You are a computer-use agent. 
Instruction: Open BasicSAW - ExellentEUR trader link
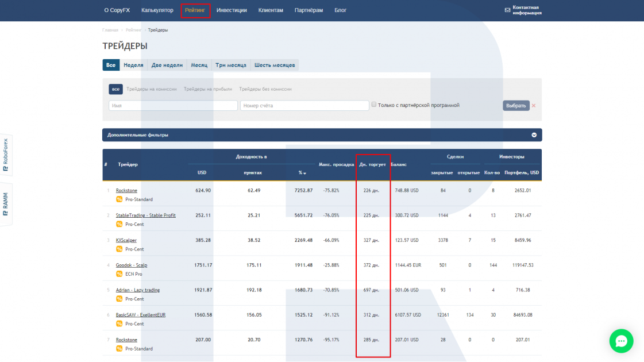click(141, 315)
